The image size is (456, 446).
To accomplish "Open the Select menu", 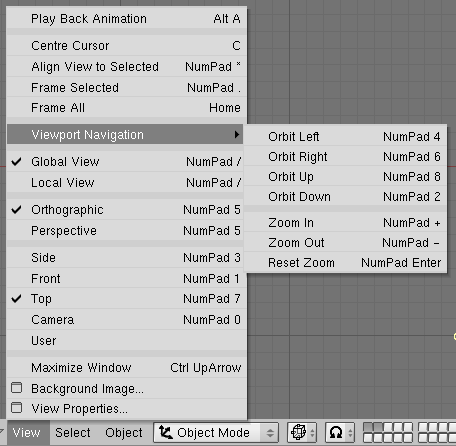I will coord(73,433).
